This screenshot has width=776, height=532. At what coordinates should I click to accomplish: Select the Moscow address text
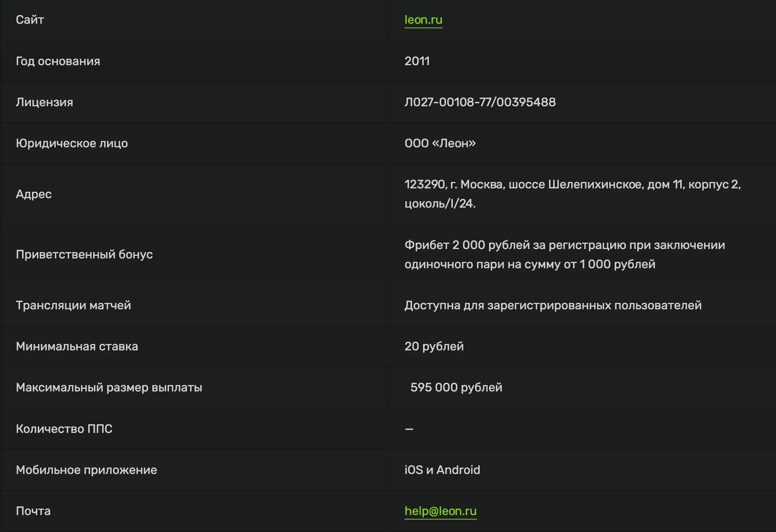(x=572, y=194)
